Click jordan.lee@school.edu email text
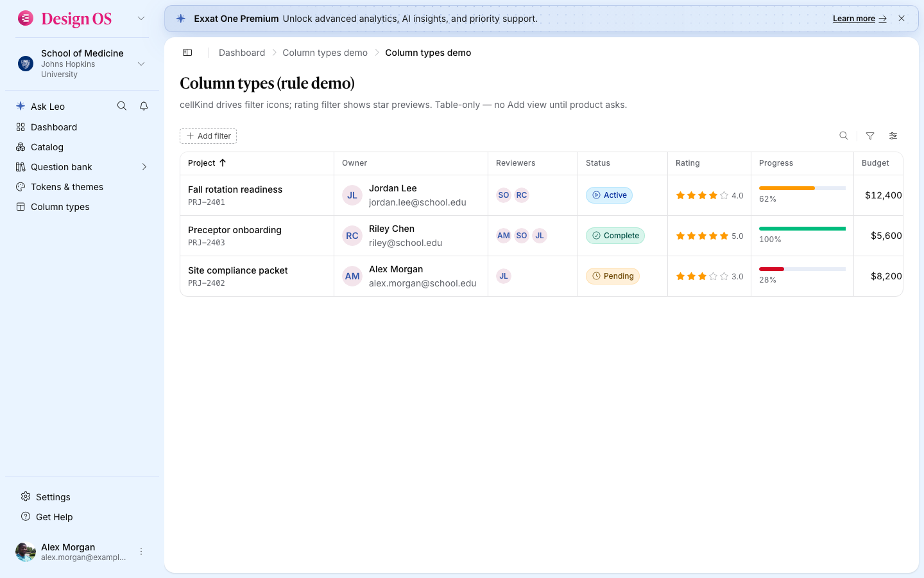 [x=418, y=202]
